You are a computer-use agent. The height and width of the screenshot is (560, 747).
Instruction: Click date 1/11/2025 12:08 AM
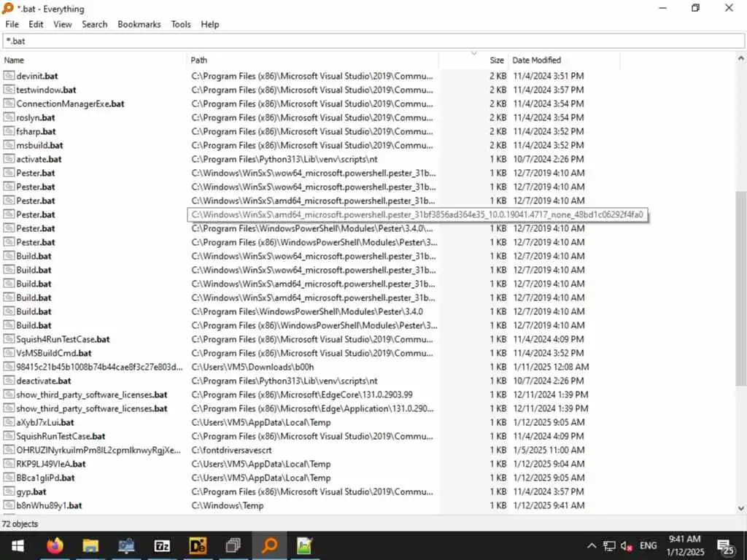551,367
